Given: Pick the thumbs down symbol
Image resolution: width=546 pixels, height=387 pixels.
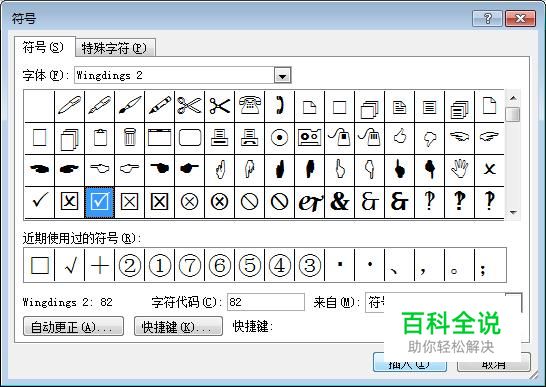Looking at the screenshot, I should point(429,138).
